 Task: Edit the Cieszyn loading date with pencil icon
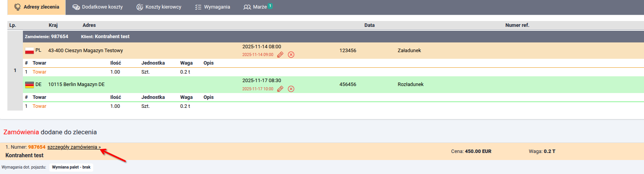280,54
